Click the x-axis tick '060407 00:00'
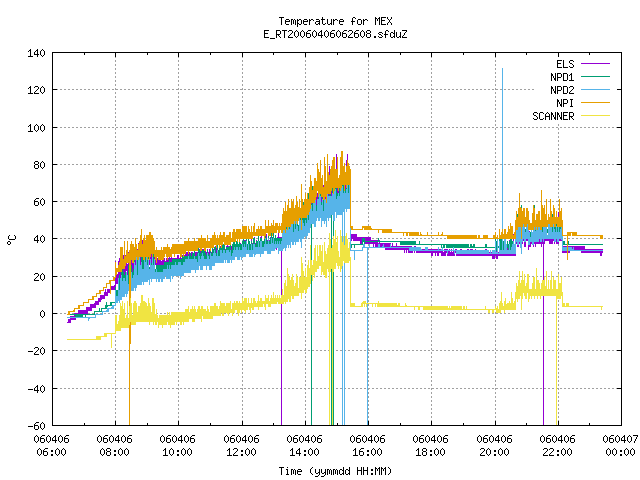 click(620, 446)
